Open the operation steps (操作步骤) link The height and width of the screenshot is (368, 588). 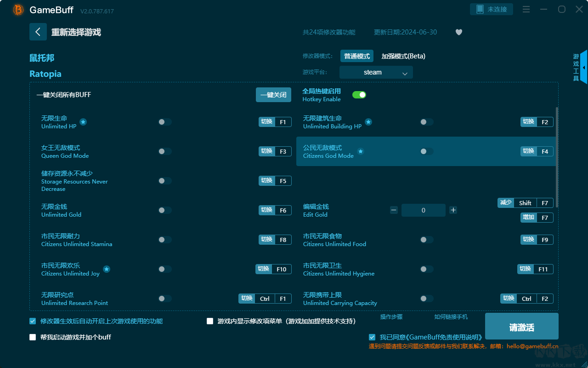click(x=391, y=317)
